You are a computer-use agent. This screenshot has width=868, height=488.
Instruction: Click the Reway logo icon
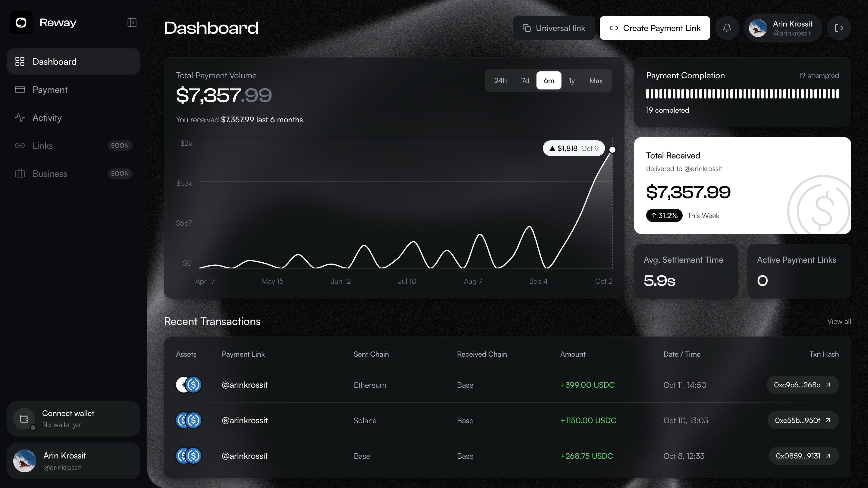[x=21, y=23]
